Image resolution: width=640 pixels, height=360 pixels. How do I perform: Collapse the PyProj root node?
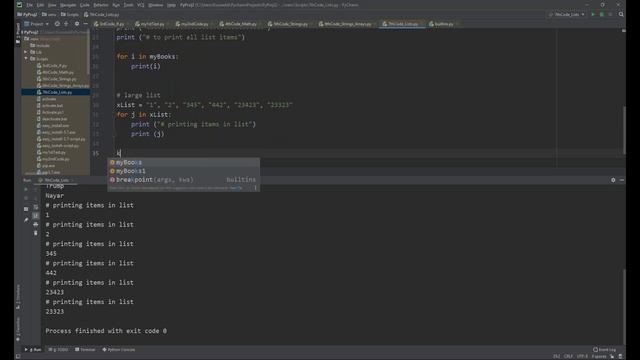[x=23, y=32]
